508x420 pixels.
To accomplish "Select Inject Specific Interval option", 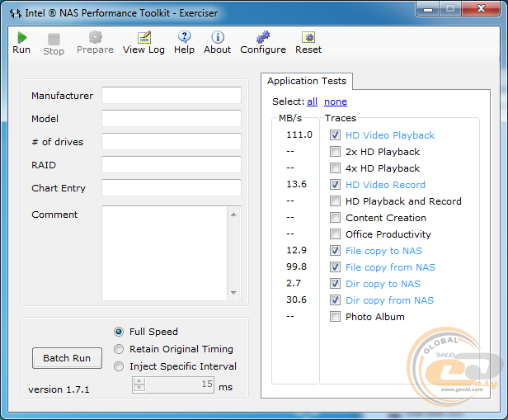I will click(119, 366).
